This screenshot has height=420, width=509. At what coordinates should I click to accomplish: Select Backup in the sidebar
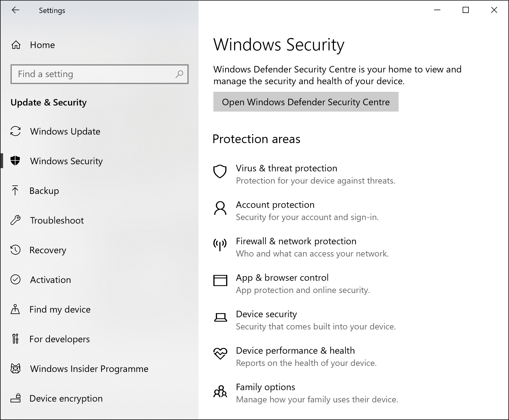[44, 191]
